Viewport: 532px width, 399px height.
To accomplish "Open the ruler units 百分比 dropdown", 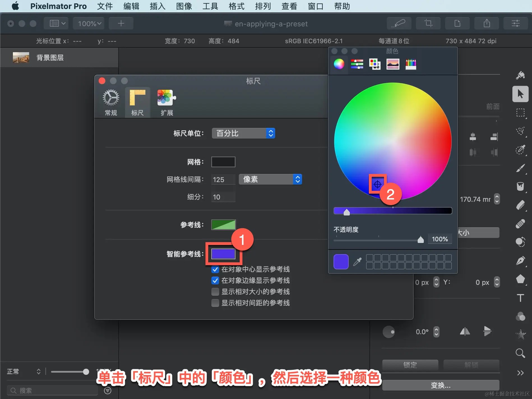I will tap(243, 133).
